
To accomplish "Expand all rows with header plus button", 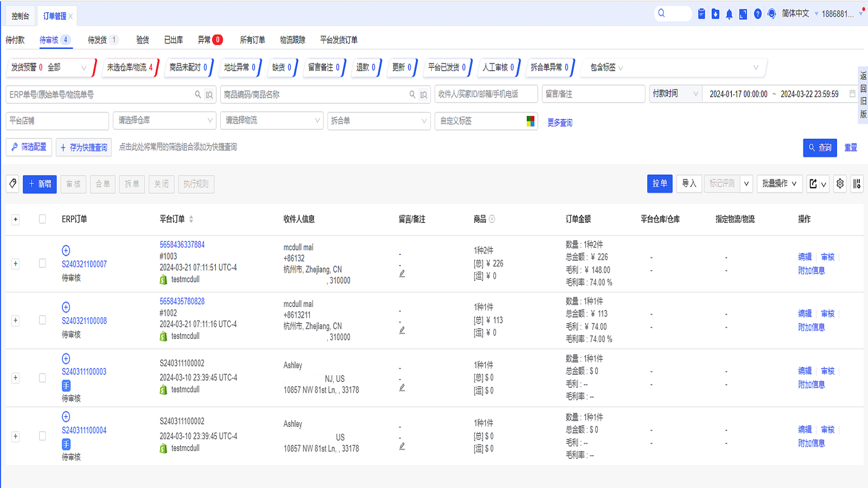I will click(x=16, y=220).
